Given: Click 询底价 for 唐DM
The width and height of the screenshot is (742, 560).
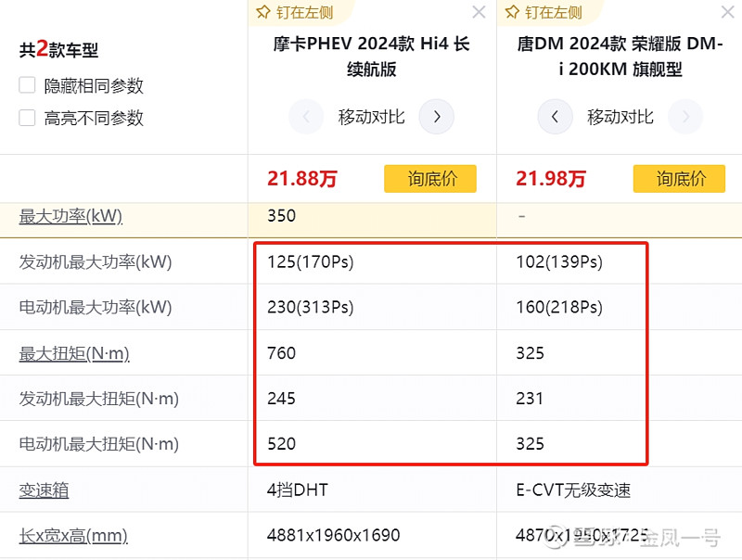Looking at the screenshot, I should tap(679, 179).
